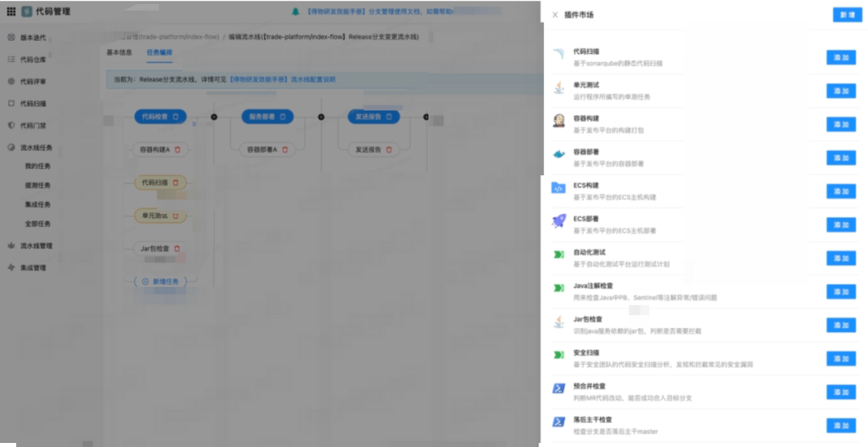Delete the 代码扫描 pipeline task via red trash
Viewport: 868px width, 447px height.
[176, 182]
